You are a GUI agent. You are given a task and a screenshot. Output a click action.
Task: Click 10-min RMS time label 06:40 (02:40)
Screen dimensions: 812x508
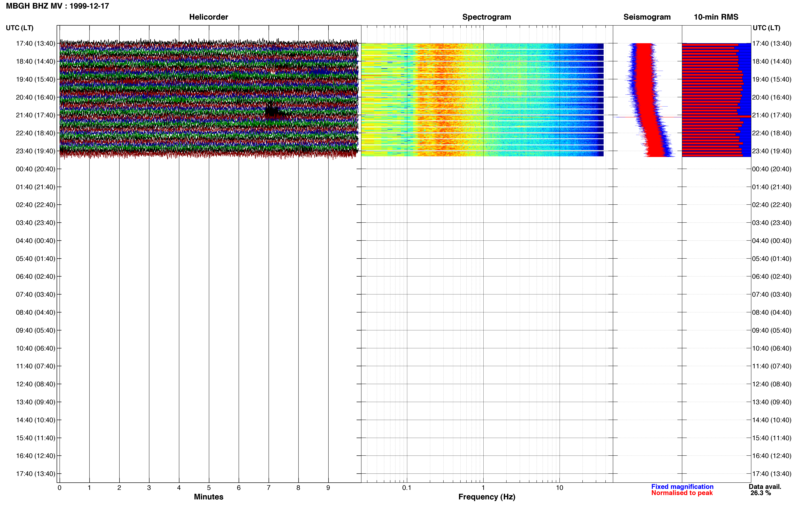[x=772, y=277]
